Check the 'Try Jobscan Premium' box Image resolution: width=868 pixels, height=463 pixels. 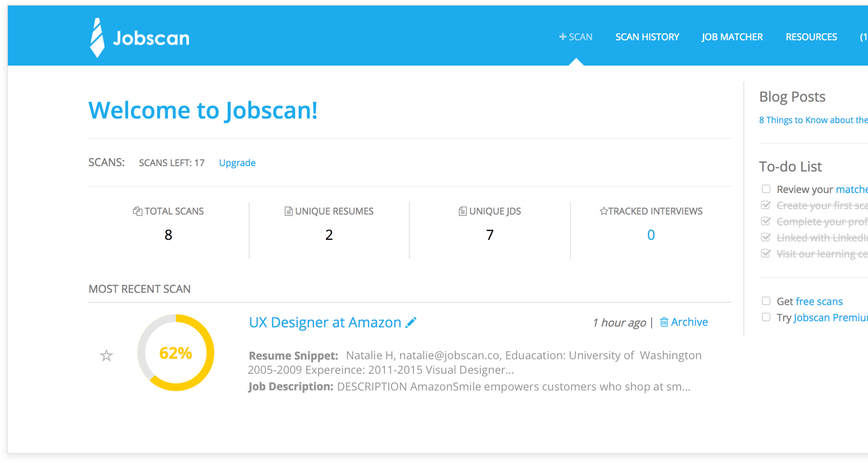[x=766, y=317]
